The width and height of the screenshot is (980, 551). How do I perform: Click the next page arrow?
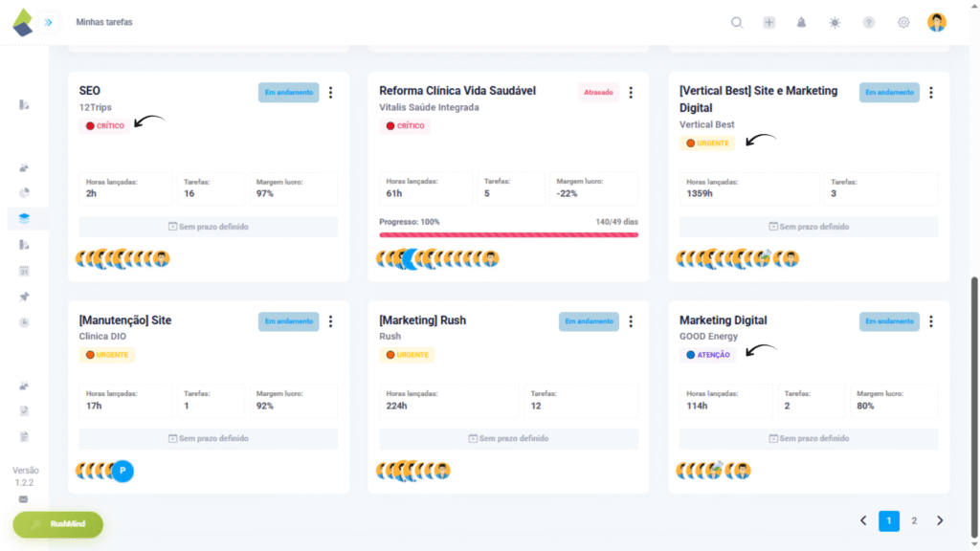click(940, 520)
